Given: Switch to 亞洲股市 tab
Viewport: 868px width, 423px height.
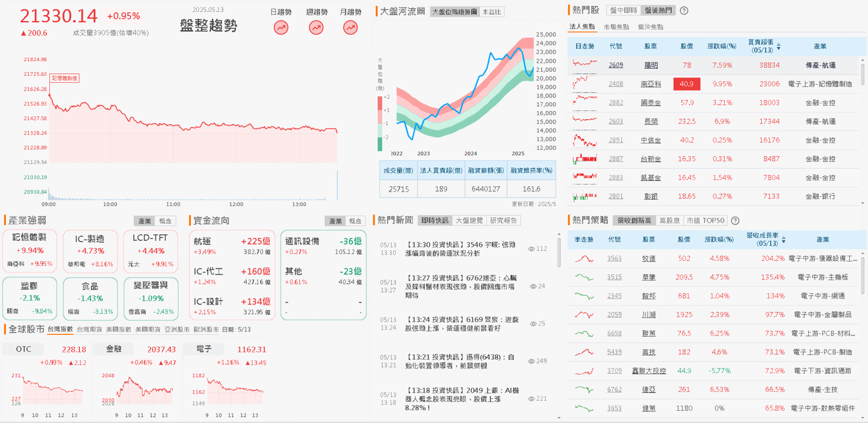Looking at the screenshot, I should [177, 330].
